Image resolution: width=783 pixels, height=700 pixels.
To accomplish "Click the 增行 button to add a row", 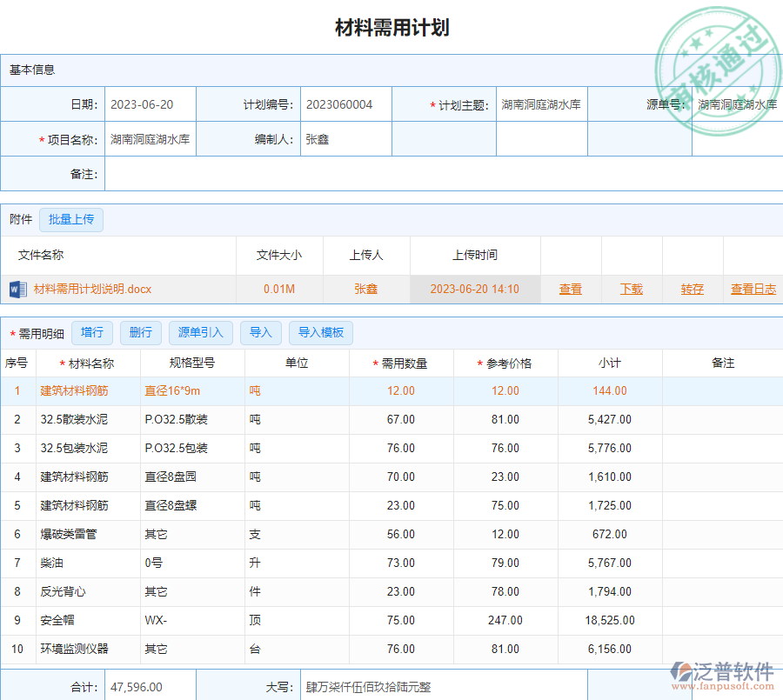I will [92, 332].
